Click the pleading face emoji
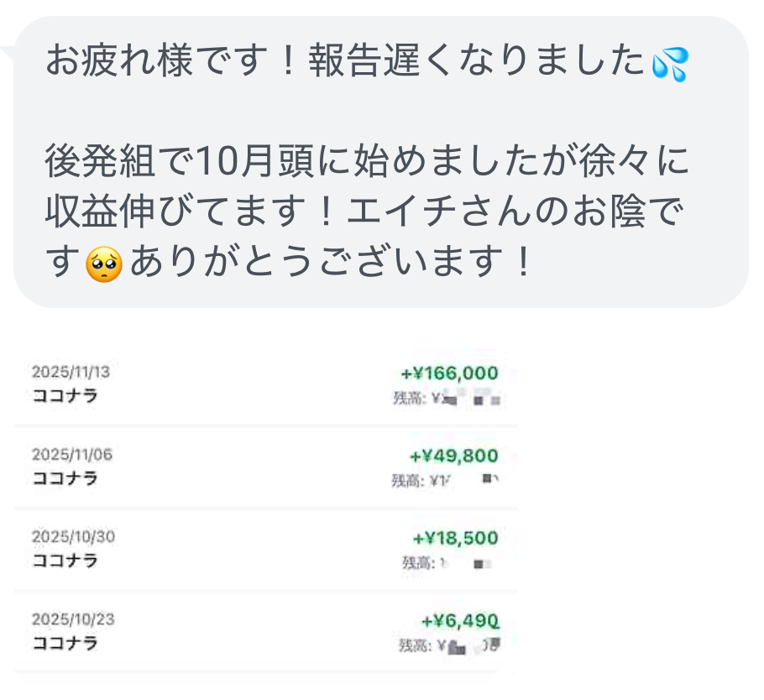764x700 pixels. coord(104,265)
